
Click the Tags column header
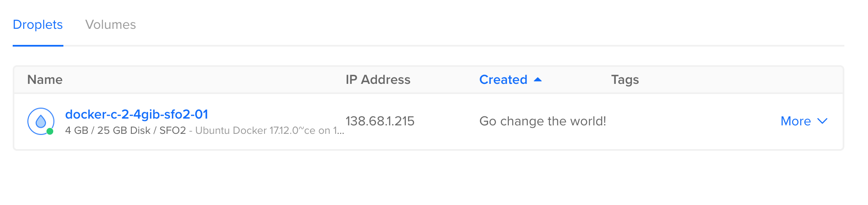625,80
